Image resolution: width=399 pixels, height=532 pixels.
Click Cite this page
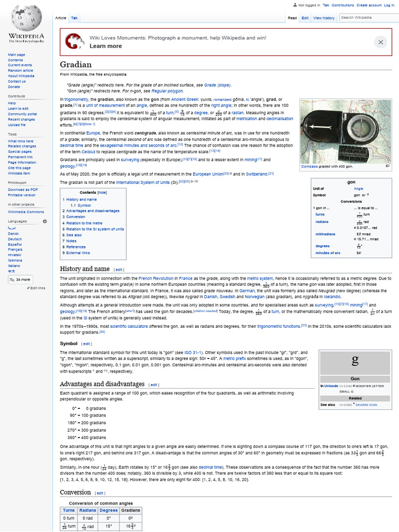coord(19,168)
